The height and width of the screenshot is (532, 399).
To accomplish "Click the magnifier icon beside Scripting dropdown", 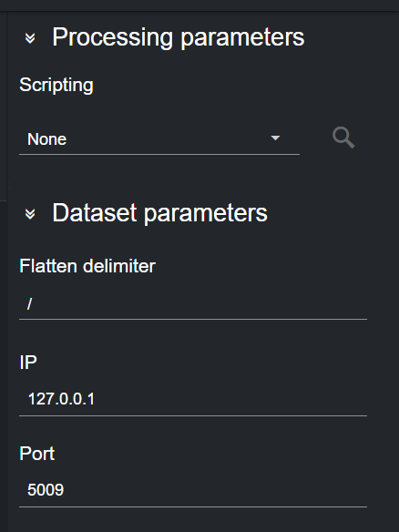I will [343, 138].
